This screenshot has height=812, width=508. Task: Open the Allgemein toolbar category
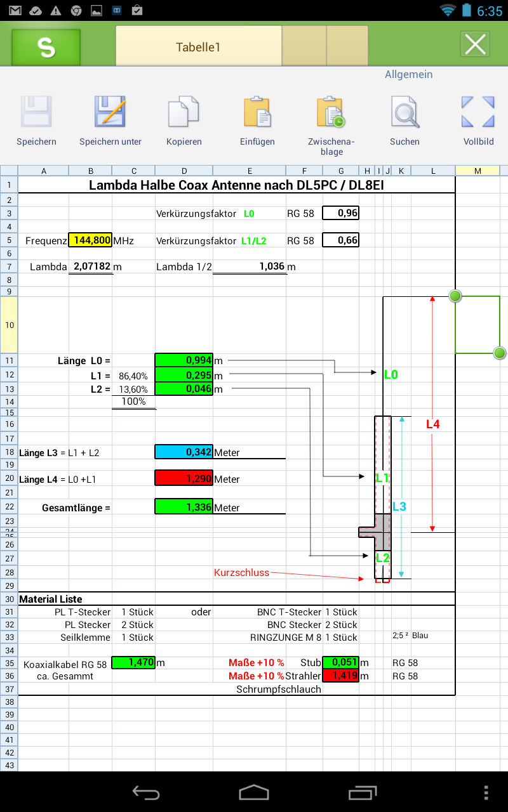(x=408, y=74)
